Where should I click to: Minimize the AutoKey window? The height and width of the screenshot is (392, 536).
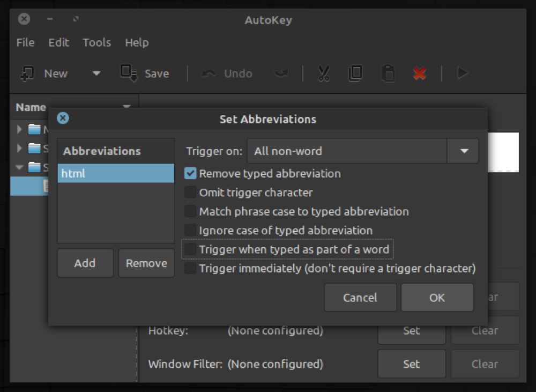click(50, 19)
